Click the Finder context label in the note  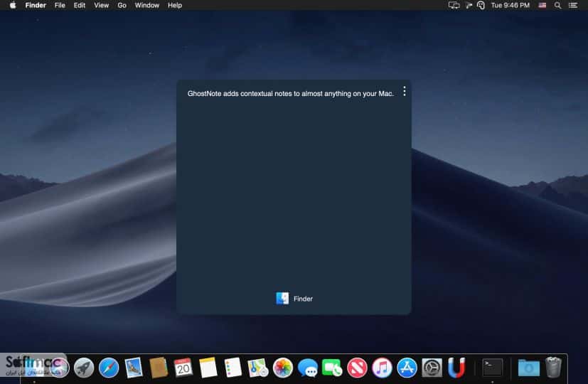point(303,299)
